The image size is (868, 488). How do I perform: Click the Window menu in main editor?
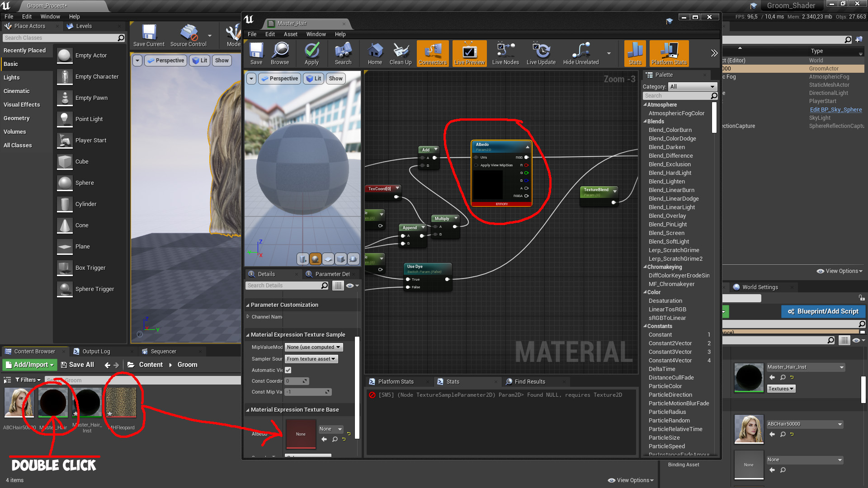[x=49, y=16]
